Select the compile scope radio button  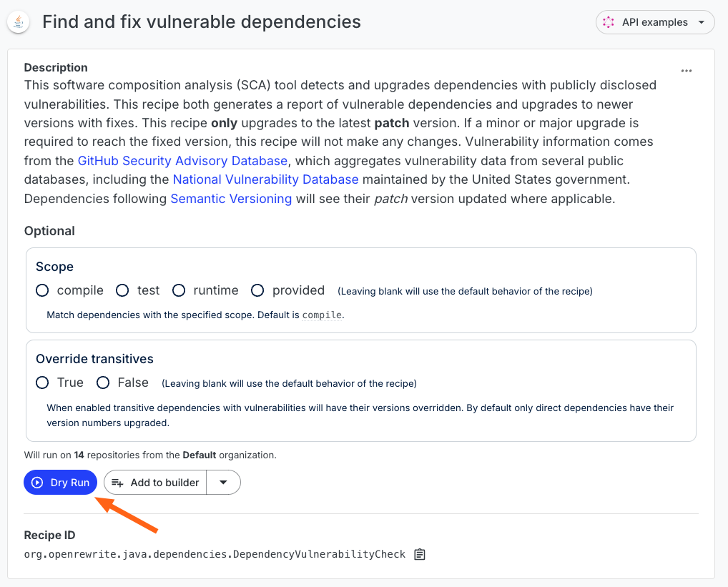click(x=42, y=290)
